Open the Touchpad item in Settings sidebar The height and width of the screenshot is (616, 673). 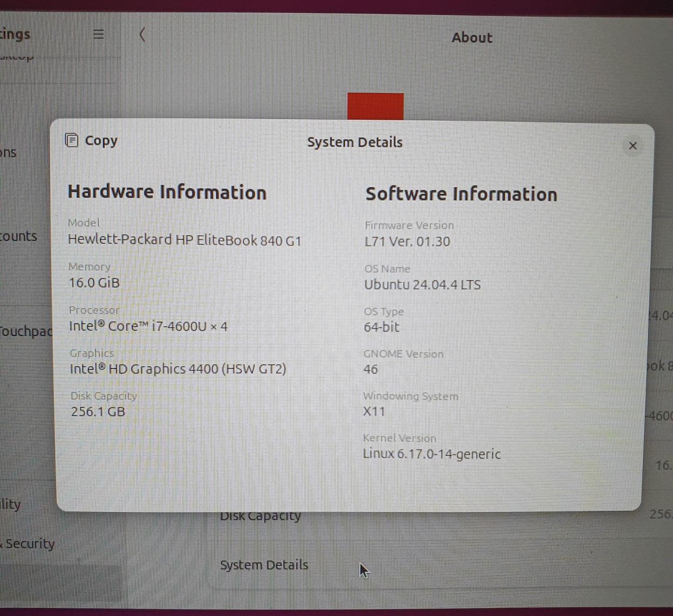[x=26, y=331]
